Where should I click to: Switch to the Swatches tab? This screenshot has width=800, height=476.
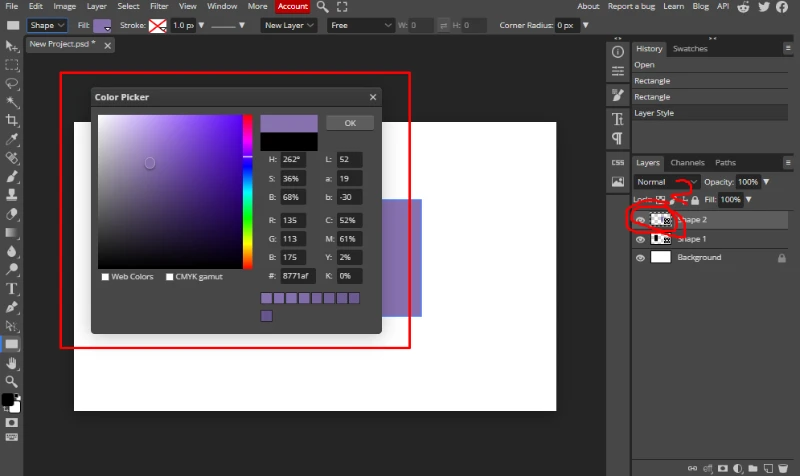point(689,48)
